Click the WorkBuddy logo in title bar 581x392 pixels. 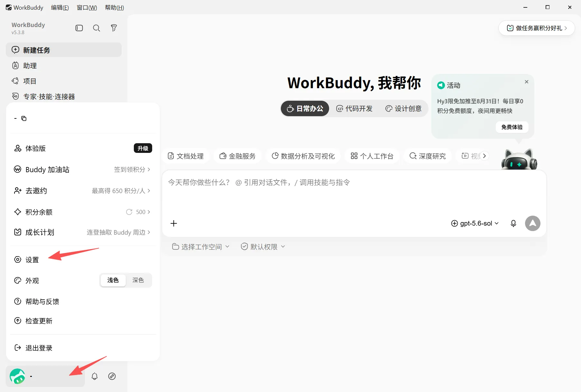[9, 7]
